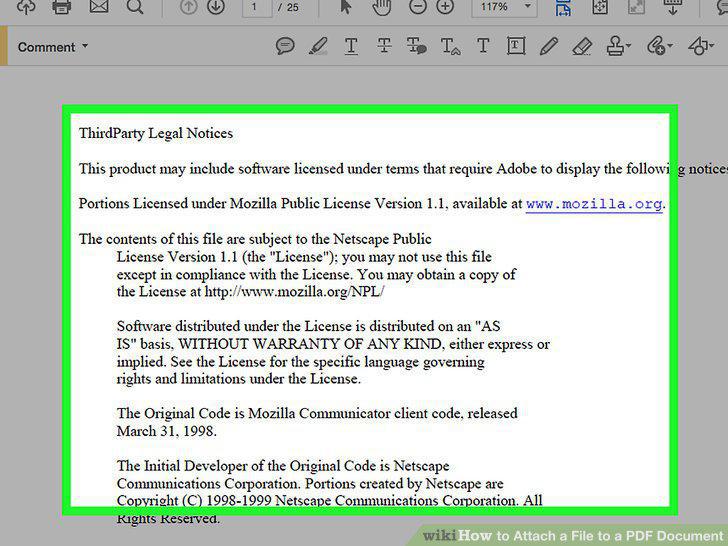Click the fit full page icon
728x546 pixels.
(x=600, y=7)
